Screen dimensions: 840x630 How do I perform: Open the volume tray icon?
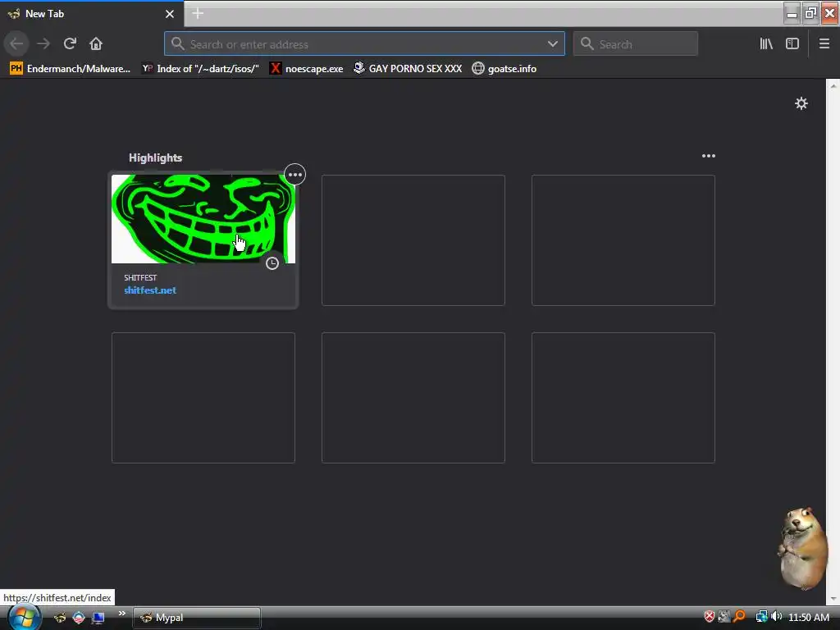click(776, 617)
